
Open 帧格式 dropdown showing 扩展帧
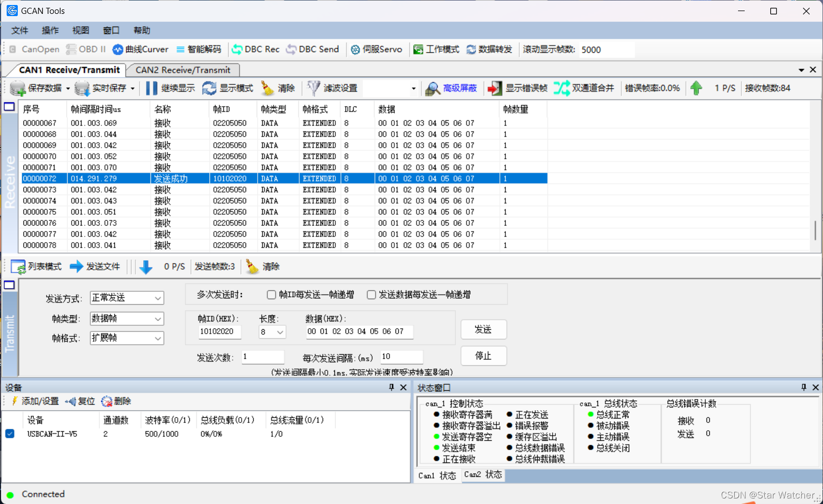tap(127, 338)
